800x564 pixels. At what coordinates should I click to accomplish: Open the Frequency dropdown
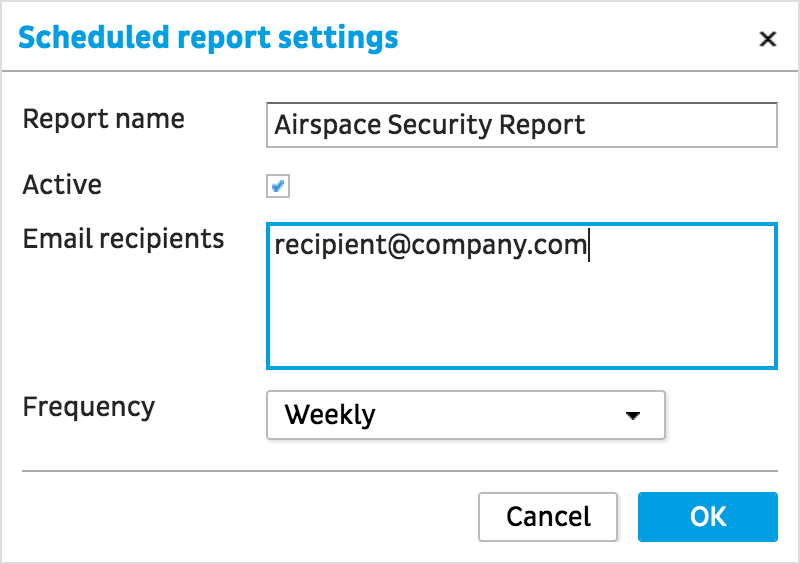click(465, 415)
